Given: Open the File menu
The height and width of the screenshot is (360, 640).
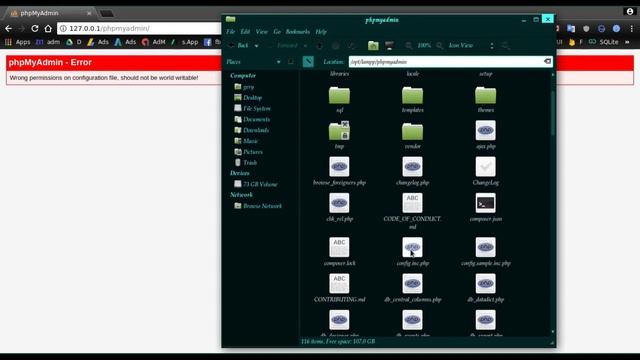Looking at the screenshot, I should [x=230, y=31].
